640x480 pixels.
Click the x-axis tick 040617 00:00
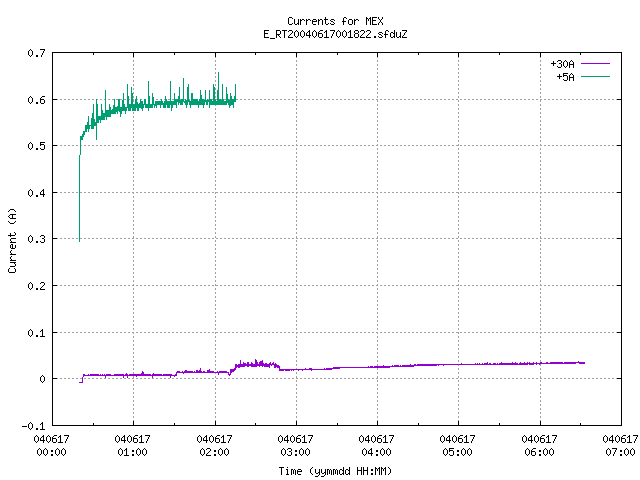pos(51,446)
